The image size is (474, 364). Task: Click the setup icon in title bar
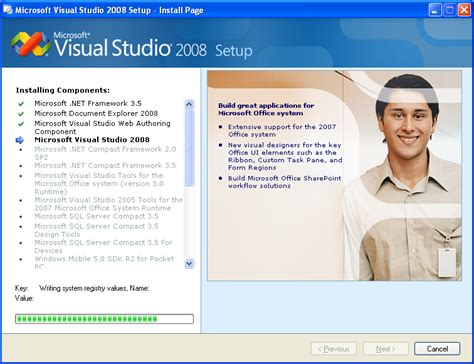7,9
